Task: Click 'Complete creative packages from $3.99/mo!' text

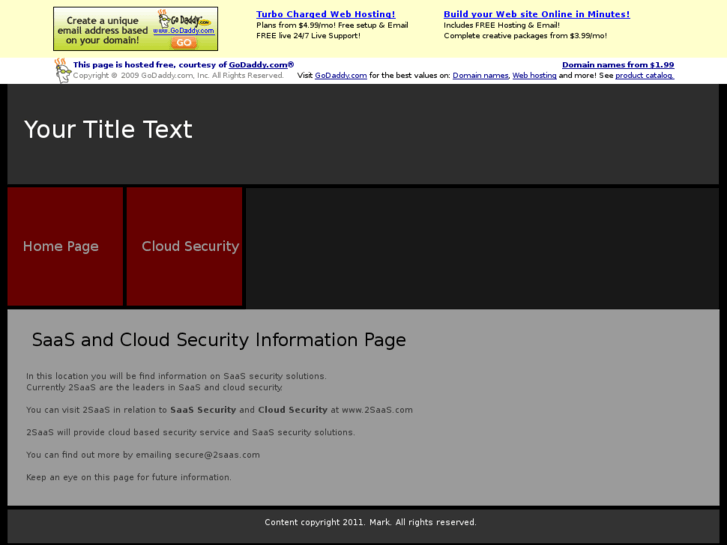Action: pyautogui.click(x=525, y=36)
